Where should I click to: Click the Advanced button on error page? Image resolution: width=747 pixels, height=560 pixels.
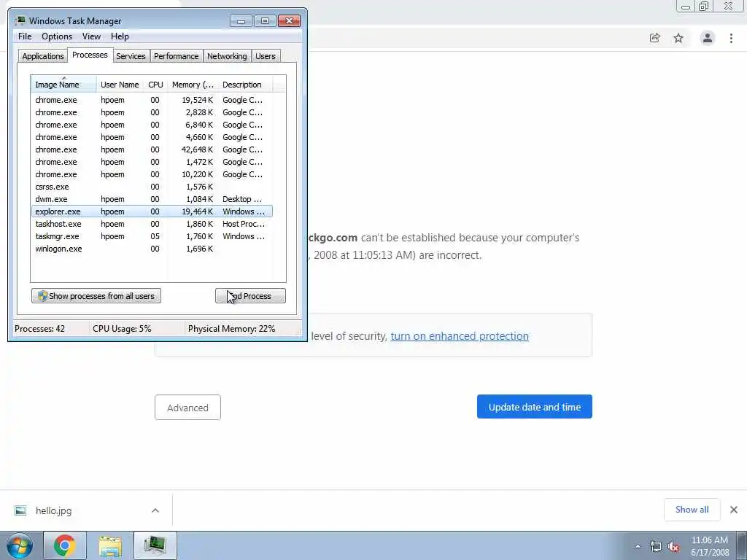click(187, 408)
